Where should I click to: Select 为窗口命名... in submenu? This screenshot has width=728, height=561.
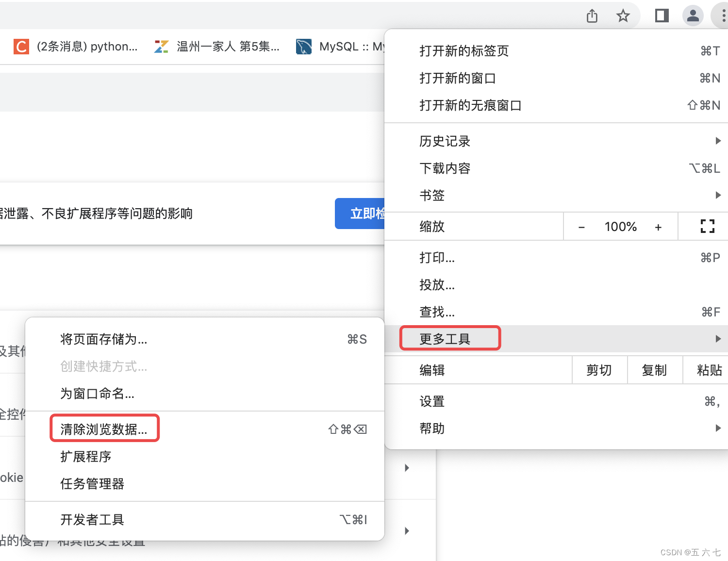pos(205,394)
